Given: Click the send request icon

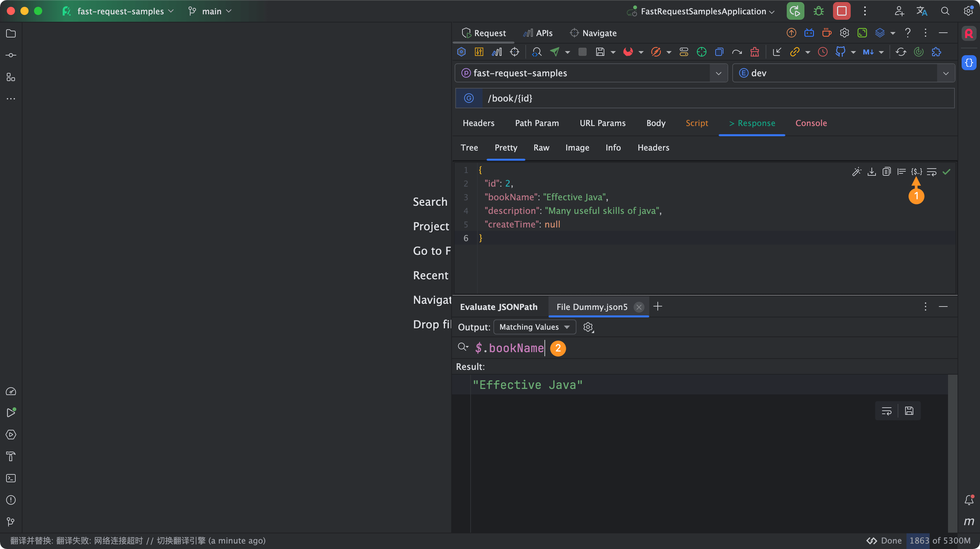Looking at the screenshot, I should 555,52.
